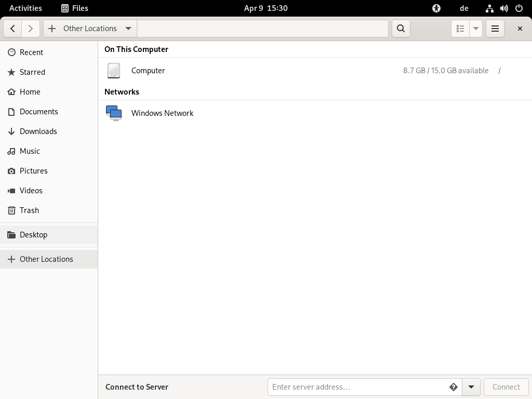Click the Computer hard disk icon
Screen dimensions: 532x399
pos(114,71)
